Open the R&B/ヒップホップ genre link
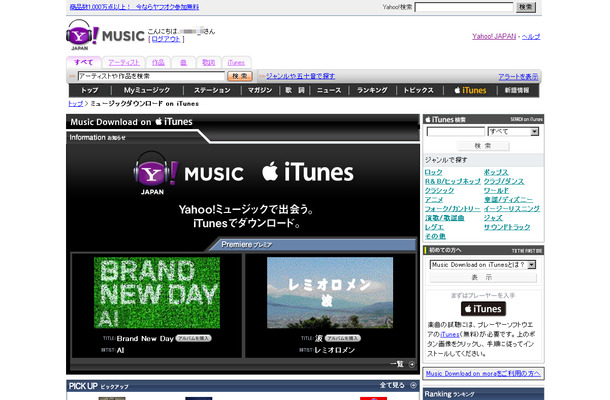 pos(453,181)
